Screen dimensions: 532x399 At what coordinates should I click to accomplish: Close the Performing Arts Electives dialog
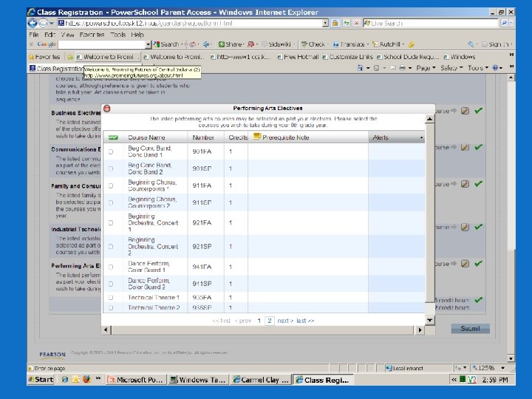pyautogui.click(x=107, y=109)
